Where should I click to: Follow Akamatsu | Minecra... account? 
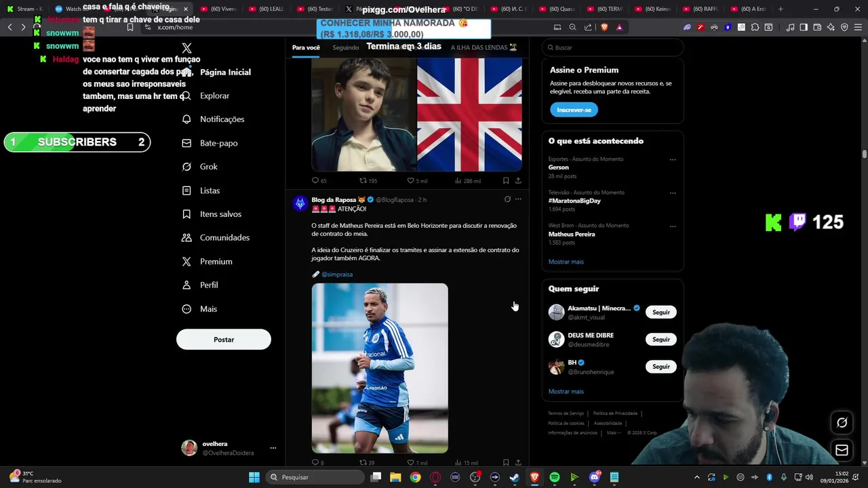coord(660,312)
